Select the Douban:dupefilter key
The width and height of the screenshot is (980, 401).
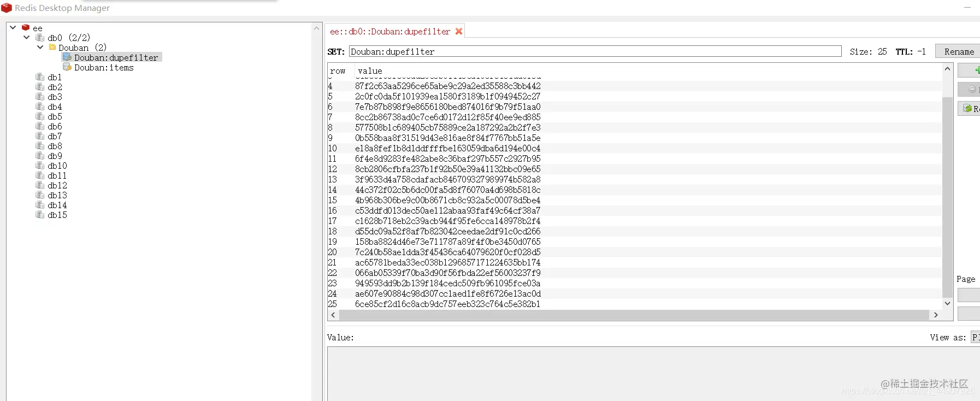pyautogui.click(x=116, y=57)
